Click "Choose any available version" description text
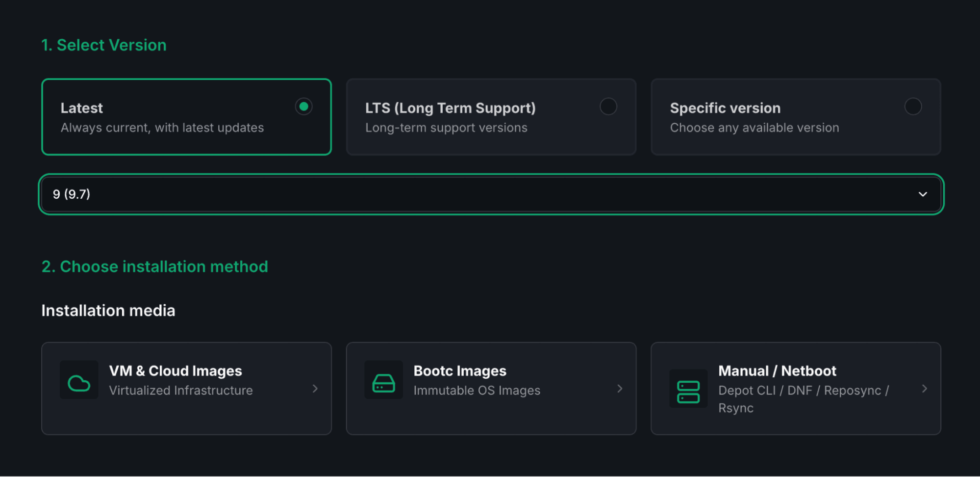 point(754,128)
